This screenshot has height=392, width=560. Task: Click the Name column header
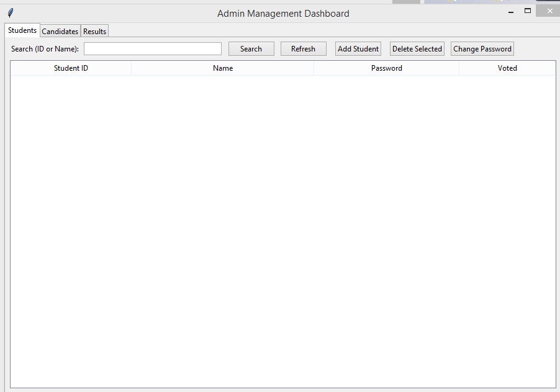(223, 68)
